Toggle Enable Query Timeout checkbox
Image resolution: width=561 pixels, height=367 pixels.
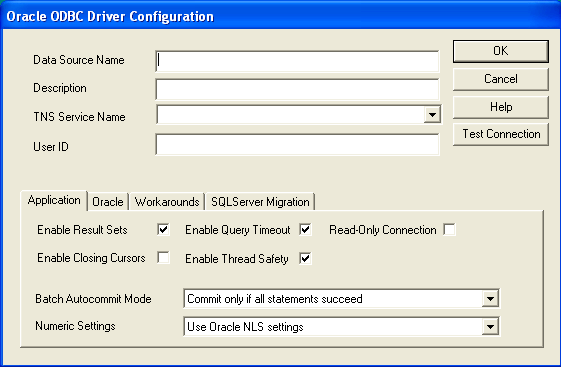click(x=305, y=229)
